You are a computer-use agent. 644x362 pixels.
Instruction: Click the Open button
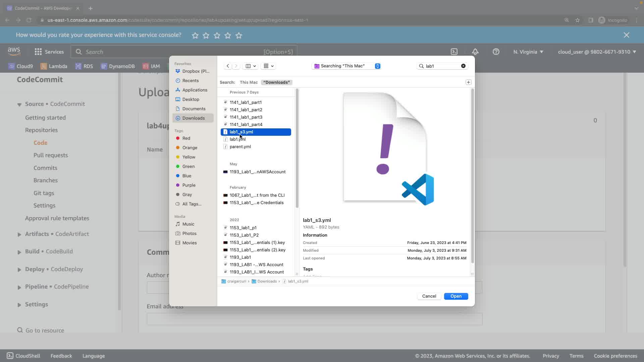coord(456,296)
